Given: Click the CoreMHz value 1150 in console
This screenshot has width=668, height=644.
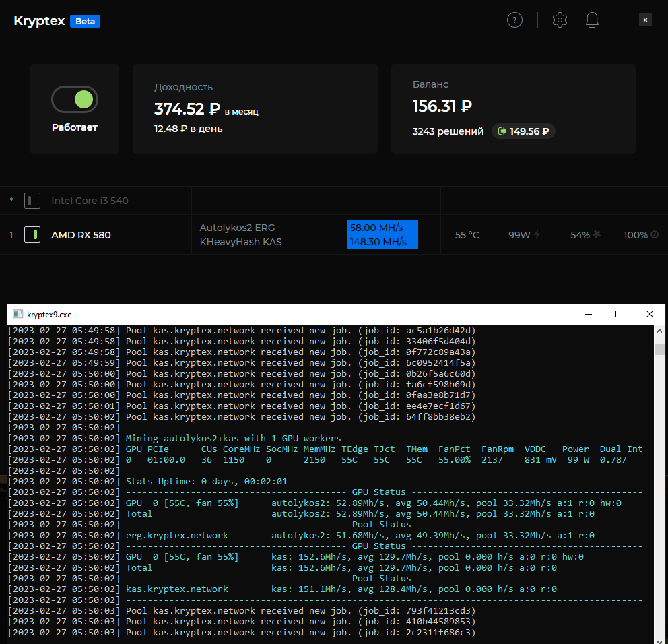Looking at the screenshot, I should pyautogui.click(x=234, y=460).
